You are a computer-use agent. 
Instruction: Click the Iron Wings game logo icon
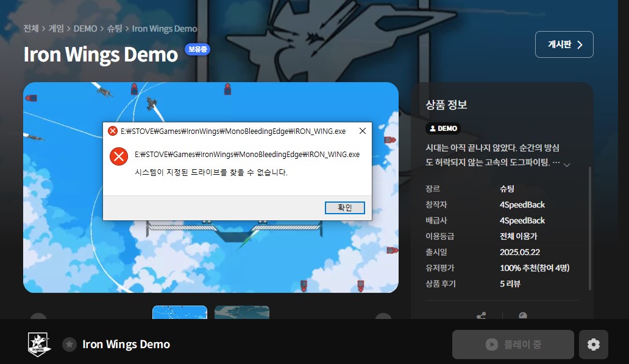pyautogui.click(x=38, y=345)
